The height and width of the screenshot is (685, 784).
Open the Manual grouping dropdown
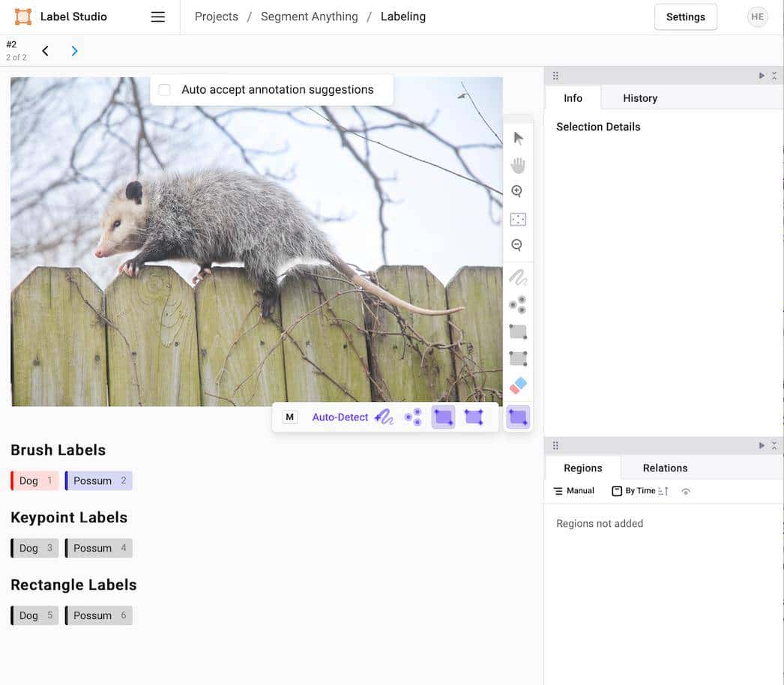tap(573, 491)
